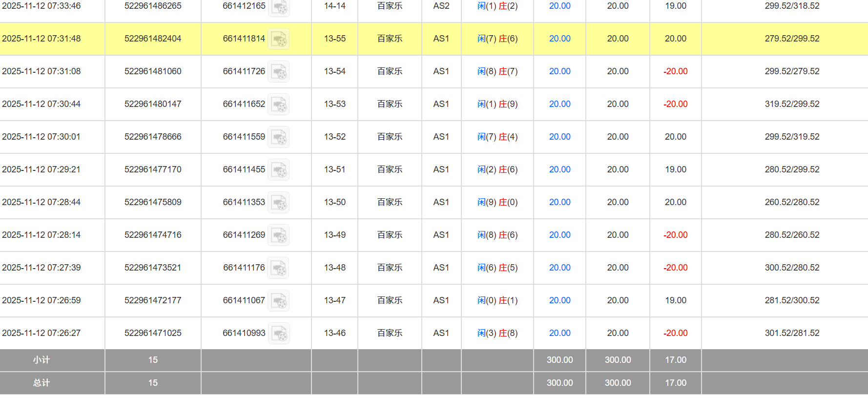Click the video icon beside game 661411652
Viewport: 868px width, 399px height.
[x=279, y=105]
